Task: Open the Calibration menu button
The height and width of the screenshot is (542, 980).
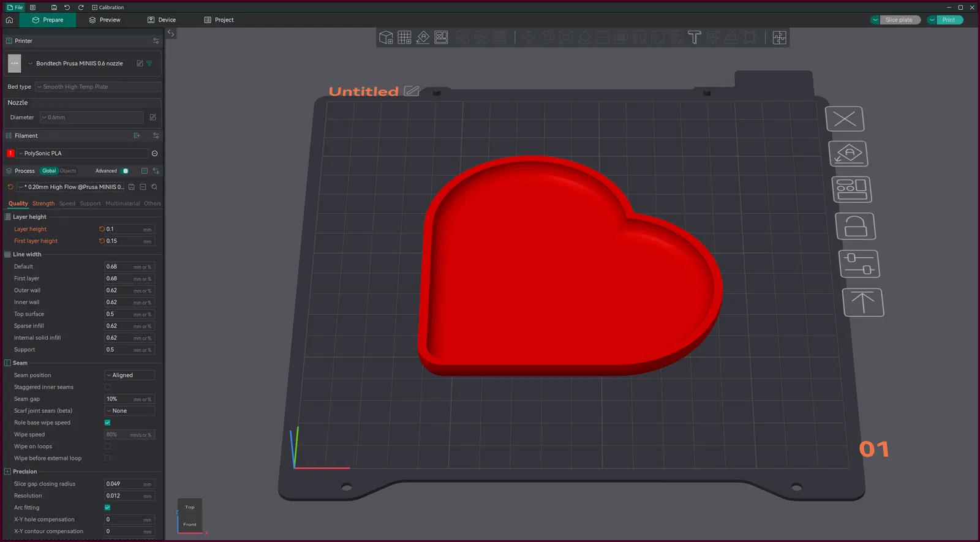Action: tap(108, 7)
